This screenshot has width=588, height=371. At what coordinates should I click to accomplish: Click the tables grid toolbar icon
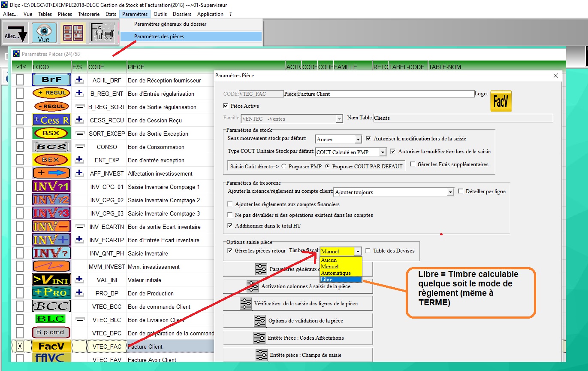[73, 33]
